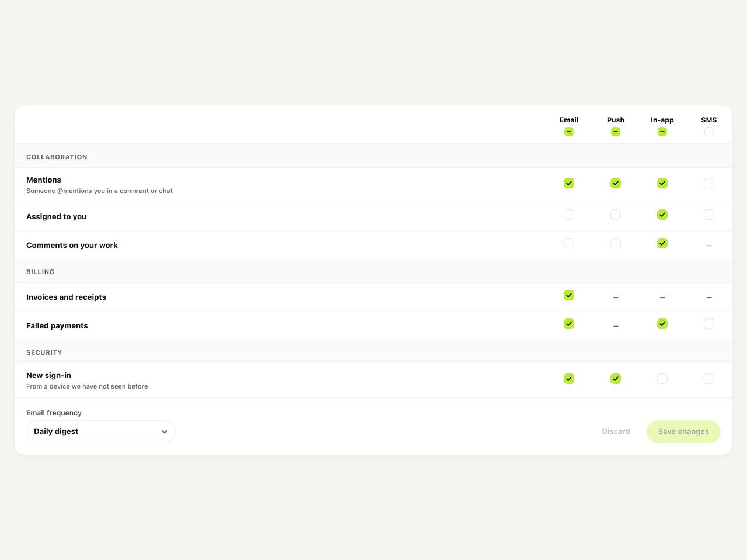Enable Push for Assigned to you

[616, 215]
